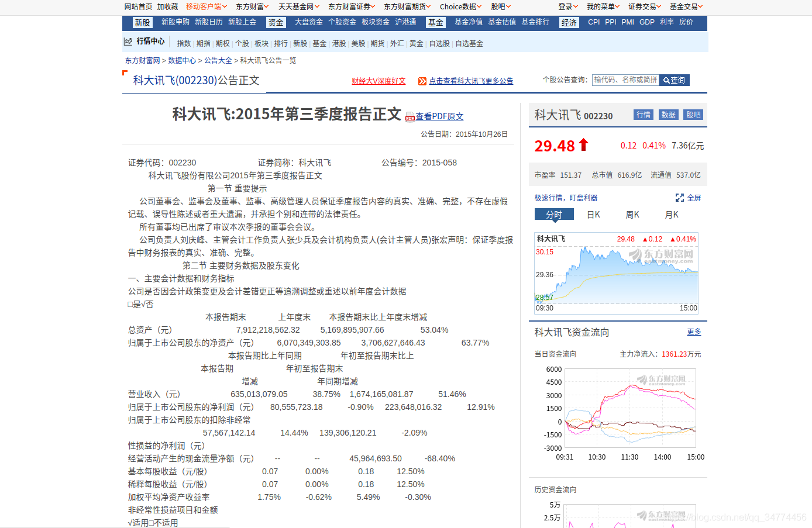Image resolution: width=812 pixels, height=528 pixels.
Task: Open the 极速行情，盯盘利器 link
Action: [566, 198]
